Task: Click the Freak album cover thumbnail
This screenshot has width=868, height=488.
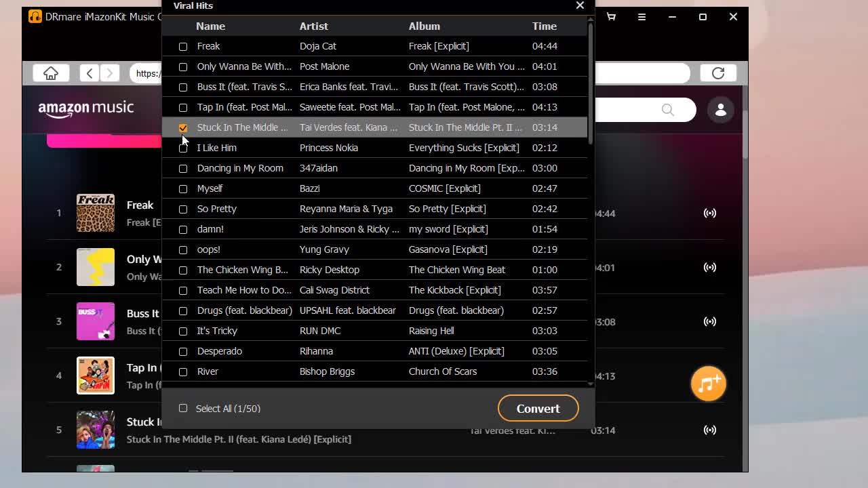Action: click(x=96, y=213)
